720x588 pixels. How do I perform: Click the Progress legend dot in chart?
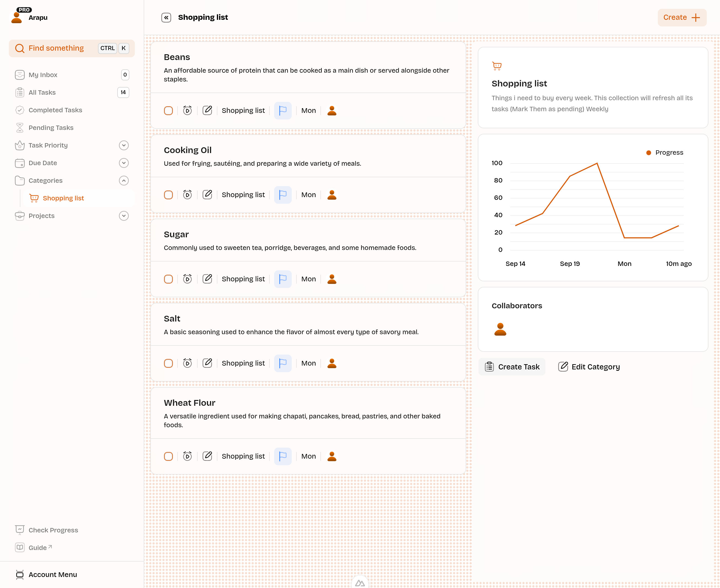[x=648, y=153]
